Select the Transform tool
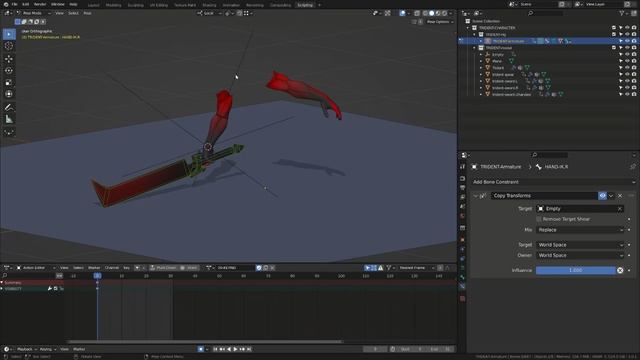 (9, 94)
